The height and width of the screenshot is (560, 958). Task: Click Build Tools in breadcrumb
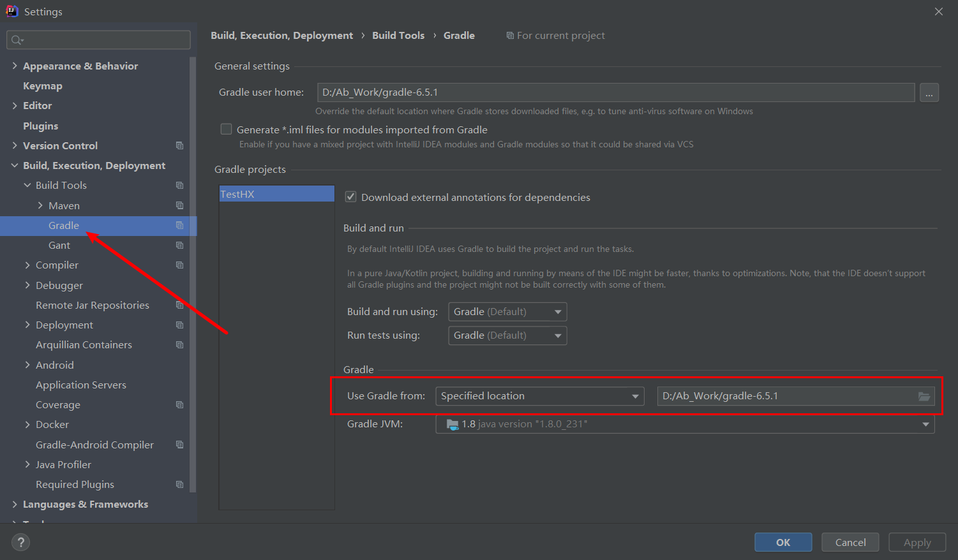398,36
